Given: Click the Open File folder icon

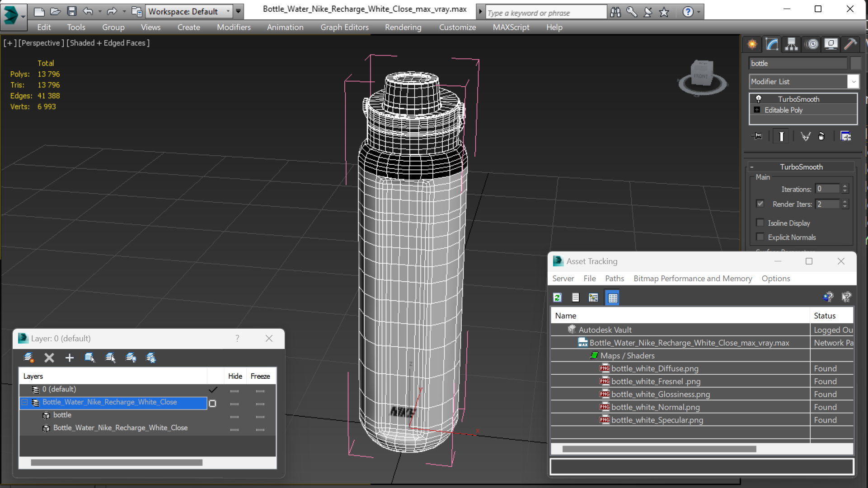Looking at the screenshot, I should click(x=55, y=11).
